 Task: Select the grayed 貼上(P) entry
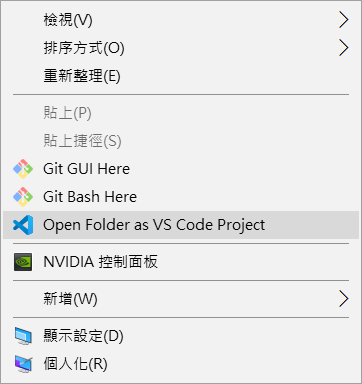coord(67,113)
